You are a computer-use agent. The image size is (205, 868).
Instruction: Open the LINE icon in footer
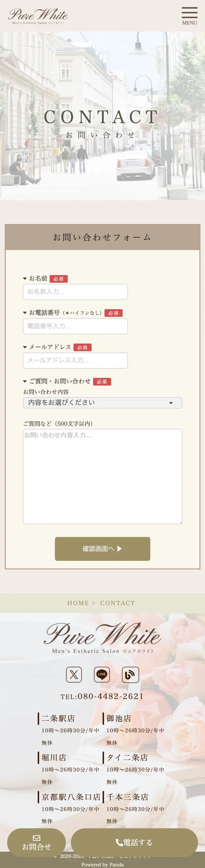pos(102,675)
